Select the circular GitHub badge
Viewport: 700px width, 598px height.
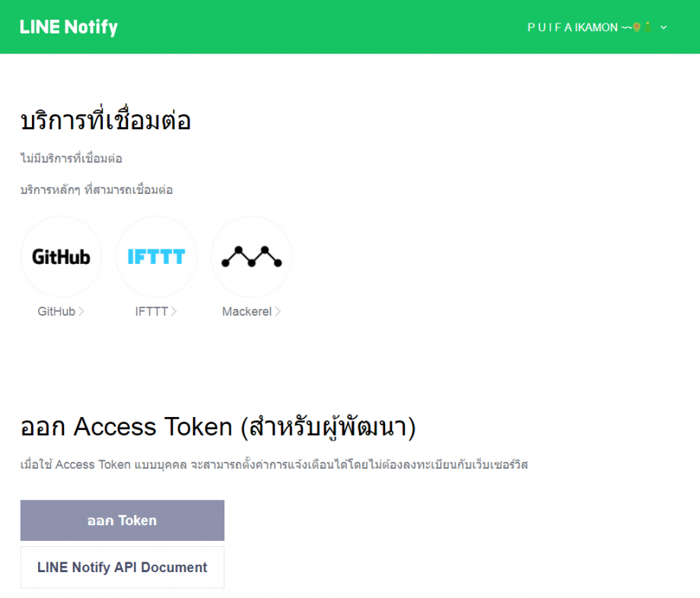tap(61, 256)
